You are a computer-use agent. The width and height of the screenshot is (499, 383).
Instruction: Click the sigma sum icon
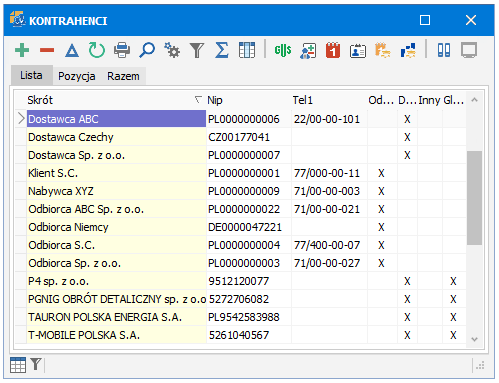pyautogui.click(x=222, y=50)
